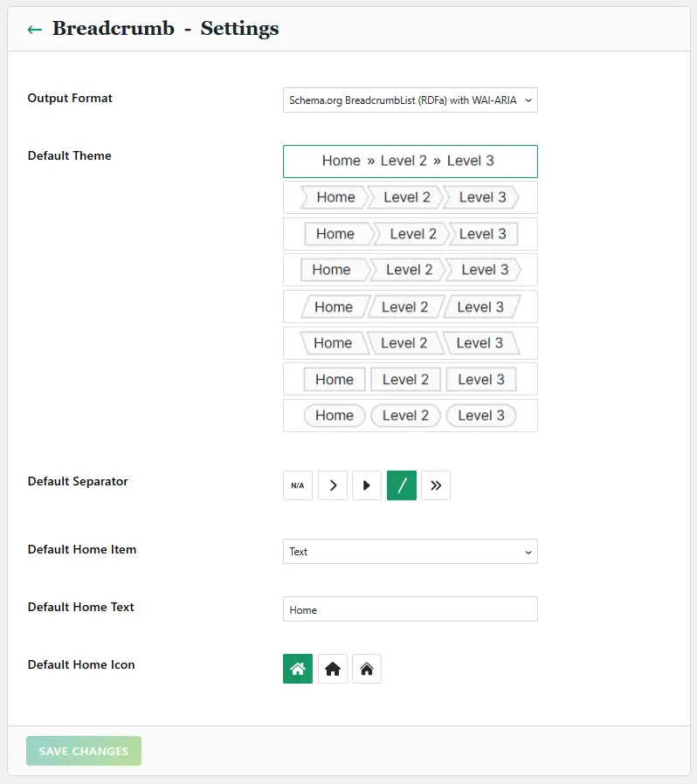Select the green highlighted home icon
This screenshot has height=784, width=697.
coord(298,669)
